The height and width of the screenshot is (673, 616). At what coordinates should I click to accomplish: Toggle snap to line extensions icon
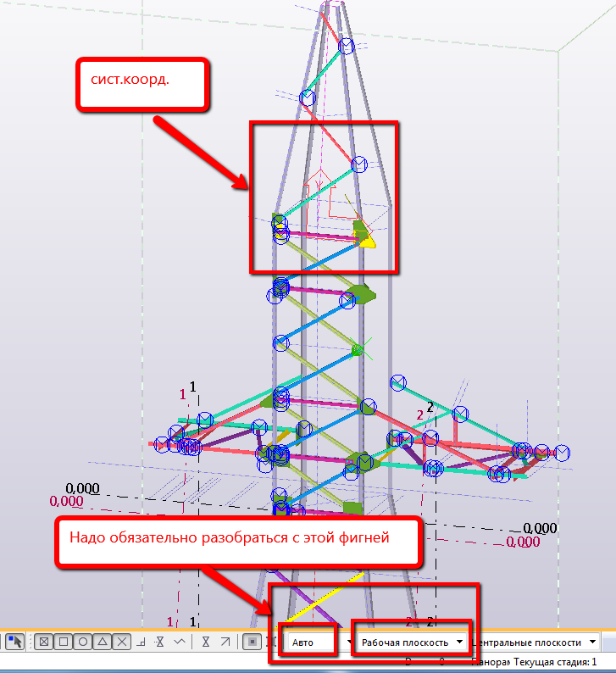coord(160,642)
